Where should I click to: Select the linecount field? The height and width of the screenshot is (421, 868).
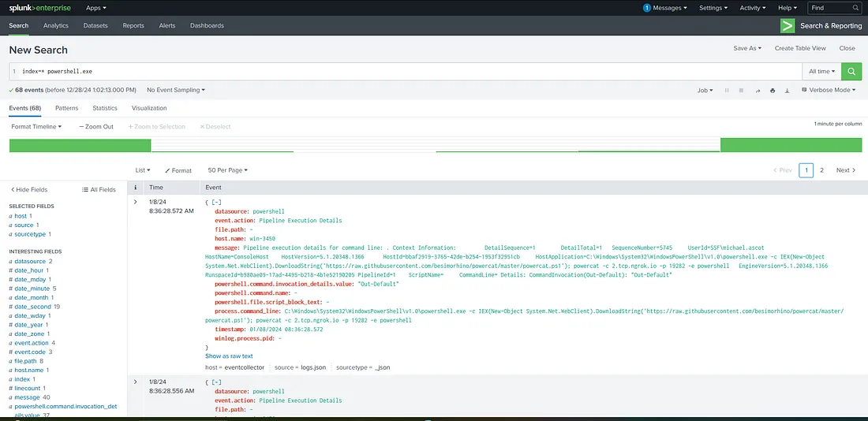(27, 389)
